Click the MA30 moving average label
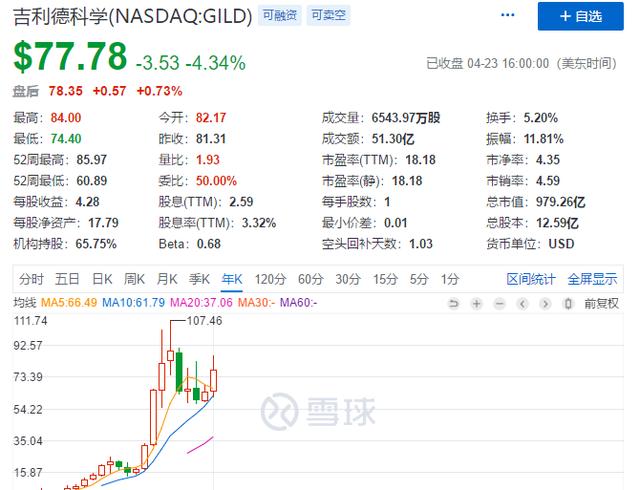The image size is (640, 490). pos(256,303)
